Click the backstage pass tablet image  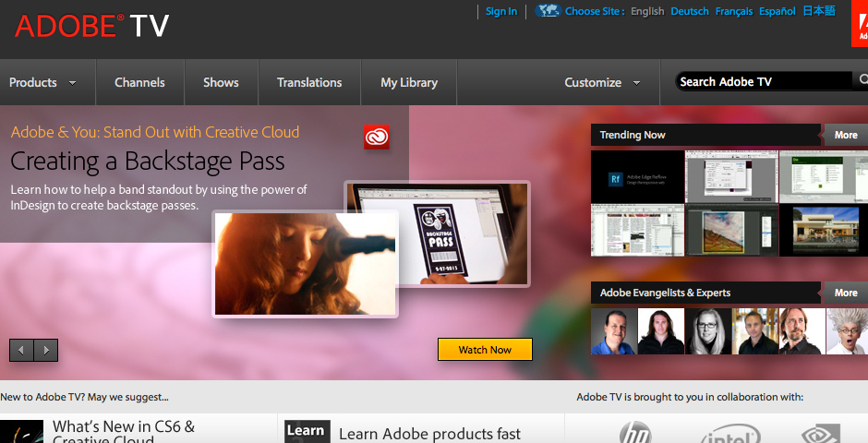click(x=464, y=233)
